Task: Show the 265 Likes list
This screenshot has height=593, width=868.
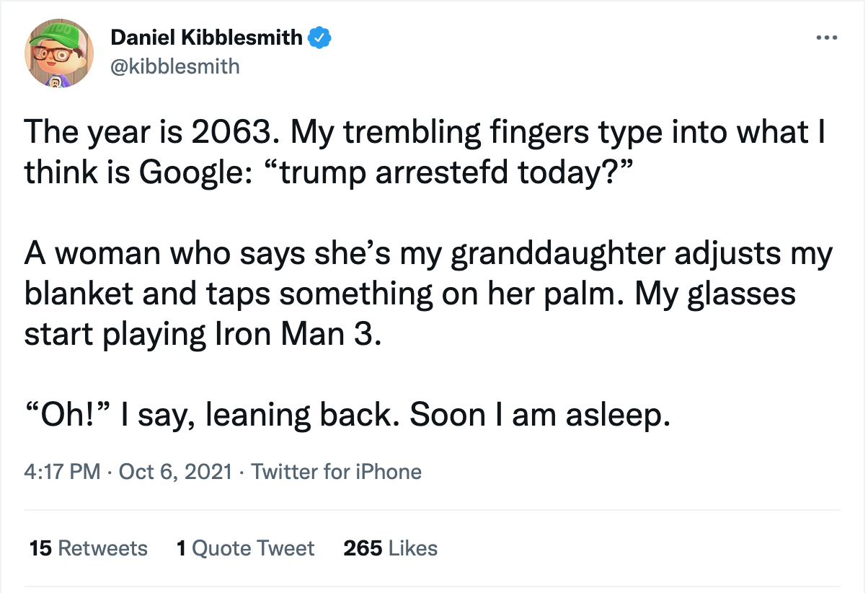Action: click(390, 548)
